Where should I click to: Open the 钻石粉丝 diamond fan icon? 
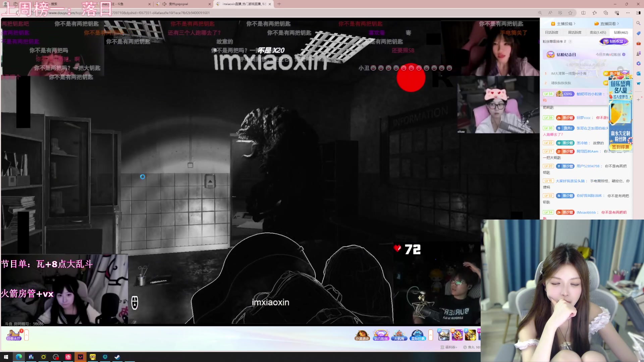381,335
